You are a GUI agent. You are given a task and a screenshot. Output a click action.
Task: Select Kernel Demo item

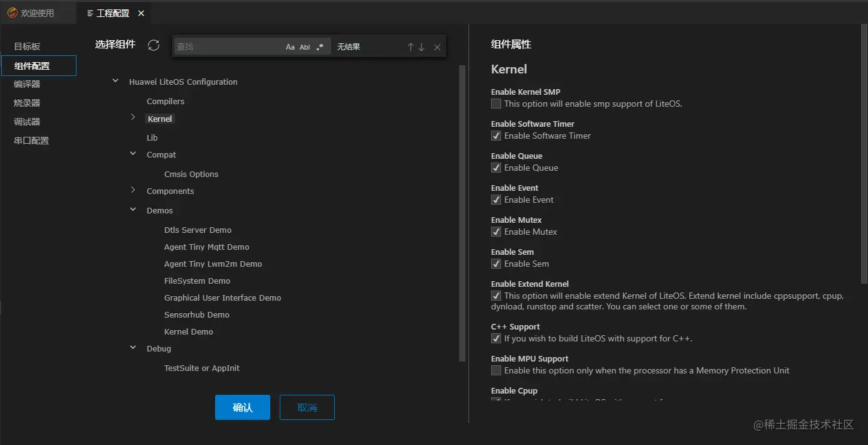coord(189,331)
